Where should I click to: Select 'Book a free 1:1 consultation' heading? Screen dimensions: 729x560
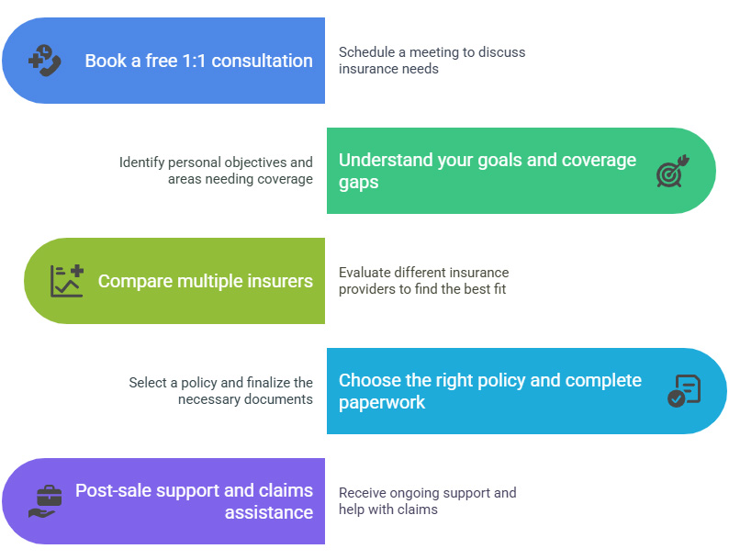198,61
